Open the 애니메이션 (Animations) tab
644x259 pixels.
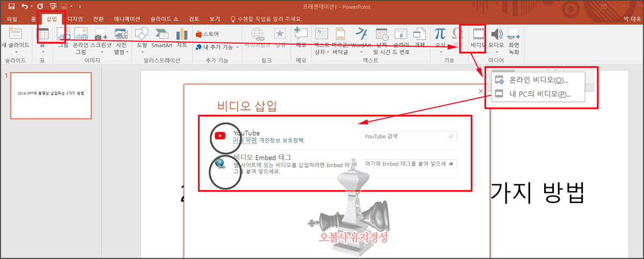(x=127, y=19)
